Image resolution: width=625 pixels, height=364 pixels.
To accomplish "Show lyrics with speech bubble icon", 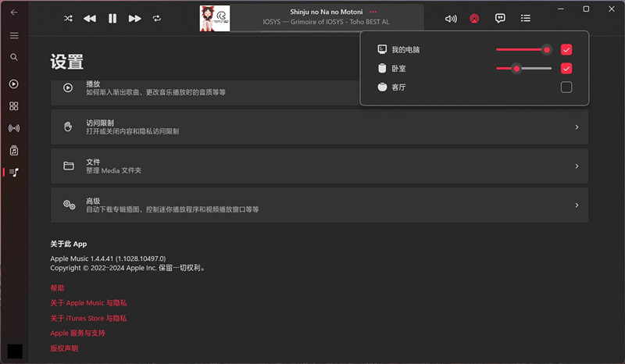I will point(500,18).
